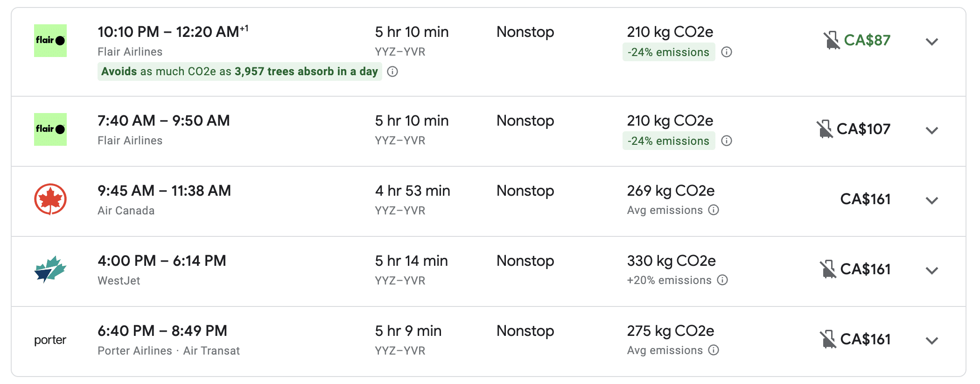Image resolution: width=980 pixels, height=384 pixels.
Task: Click the Porter airline logo
Action: tap(50, 340)
